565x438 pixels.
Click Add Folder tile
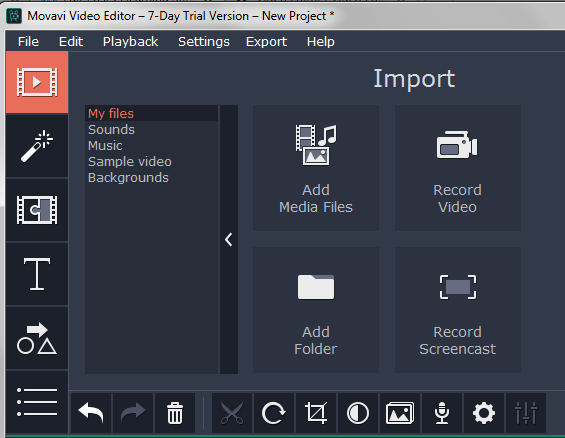[x=316, y=310]
